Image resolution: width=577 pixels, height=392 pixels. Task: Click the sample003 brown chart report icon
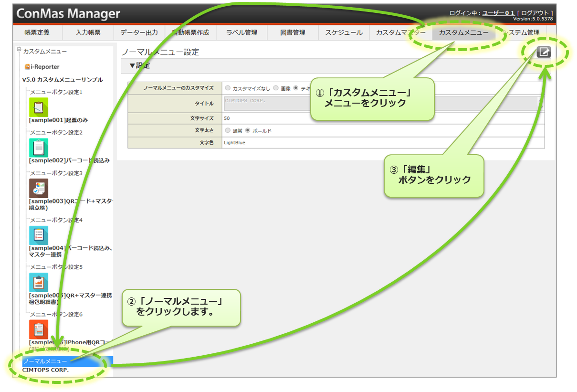point(39,189)
